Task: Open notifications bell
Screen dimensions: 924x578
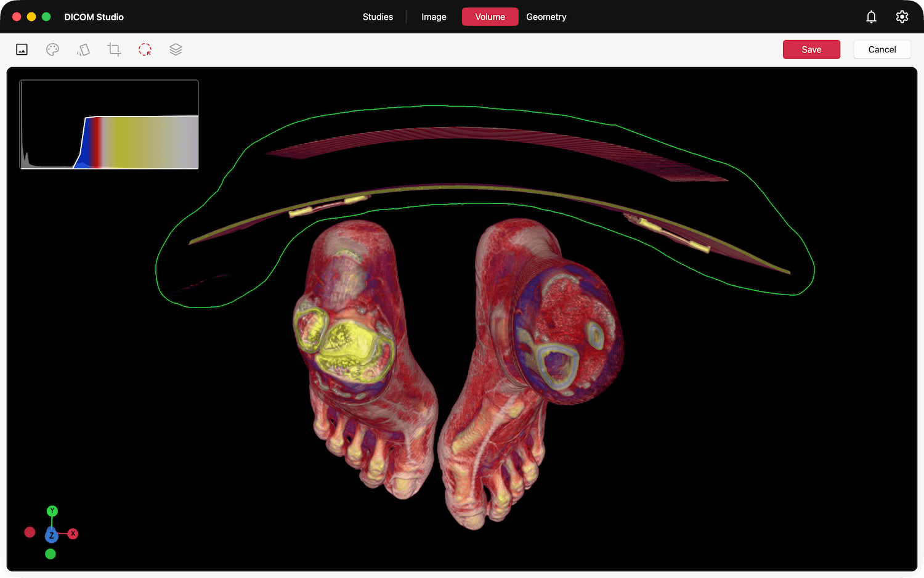Action: (x=871, y=17)
